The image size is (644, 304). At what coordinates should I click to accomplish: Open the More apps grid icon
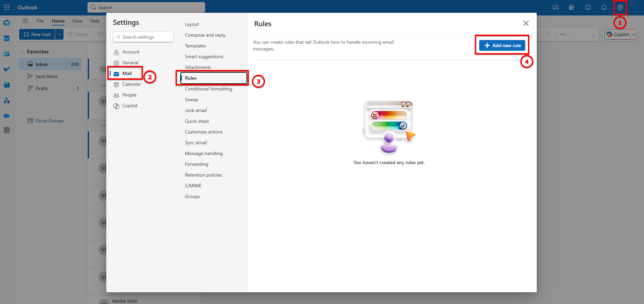[x=7, y=130]
